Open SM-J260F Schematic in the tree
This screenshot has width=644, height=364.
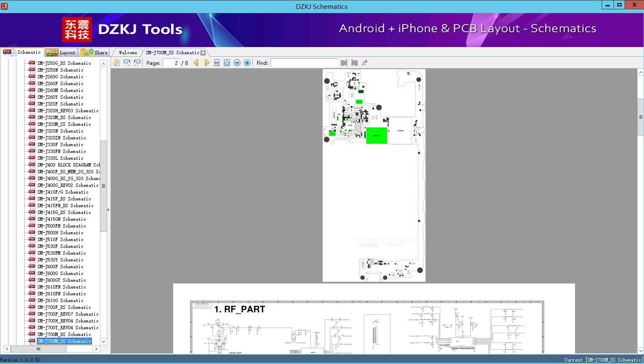pyautogui.click(x=60, y=83)
